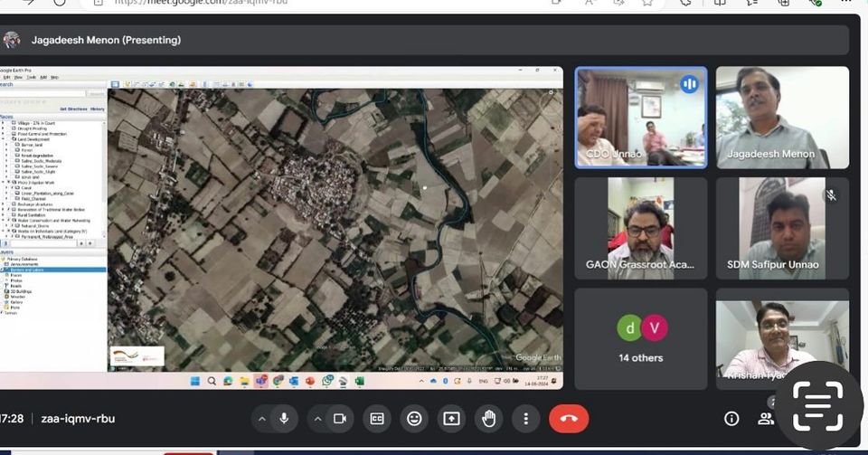Image resolution: width=868 pixels, height=455 pixels.
Task: Click the Places panel scrollbar
Action: pos(104,180)
